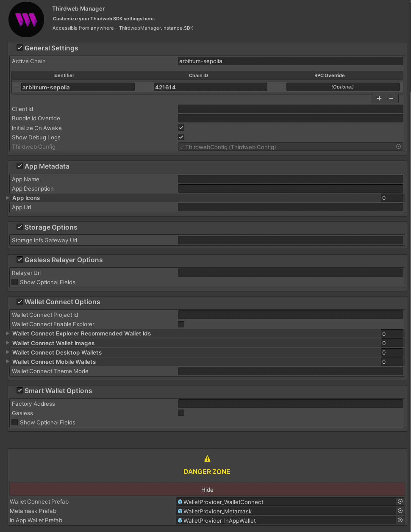The image size is (411, 532).
Task: Check Show Optional Fields under Smart Wallet
Action: pos(15,422)
